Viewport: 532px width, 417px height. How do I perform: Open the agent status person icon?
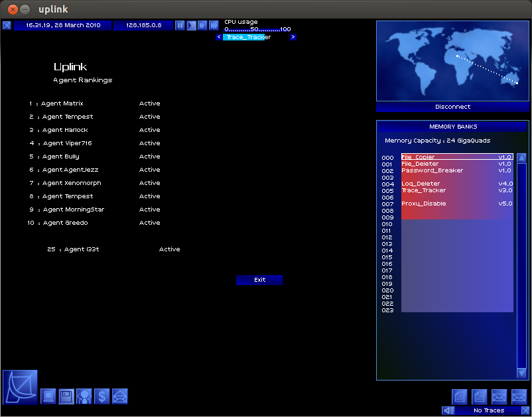pyautogui.click(x=84, y=396)
